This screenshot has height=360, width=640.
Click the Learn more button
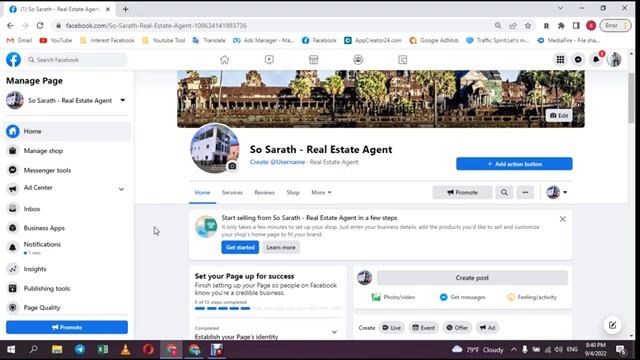click(x=281, y=247)
